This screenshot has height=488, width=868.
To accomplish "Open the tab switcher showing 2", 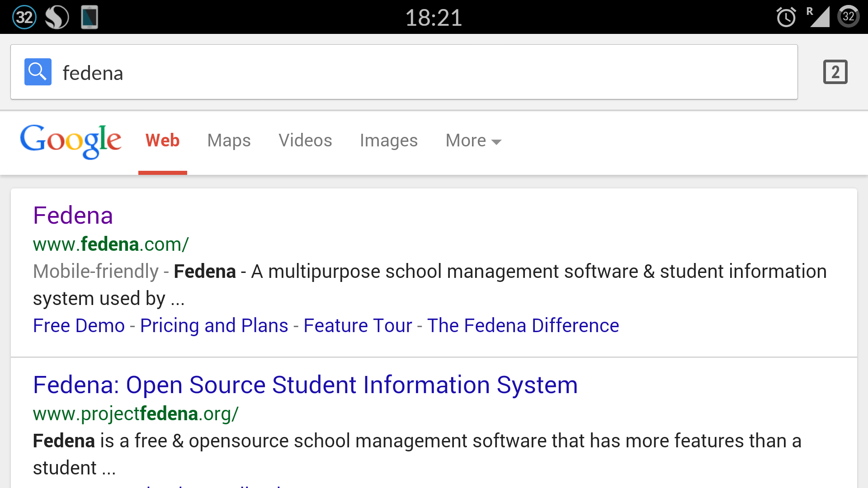I will point(835,72).
